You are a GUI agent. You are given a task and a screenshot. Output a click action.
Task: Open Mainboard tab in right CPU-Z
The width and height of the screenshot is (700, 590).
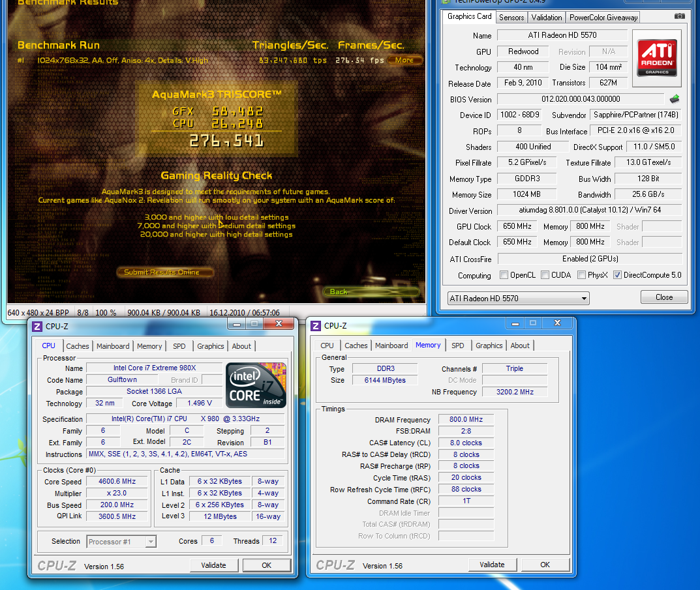[x=391, y=346]
